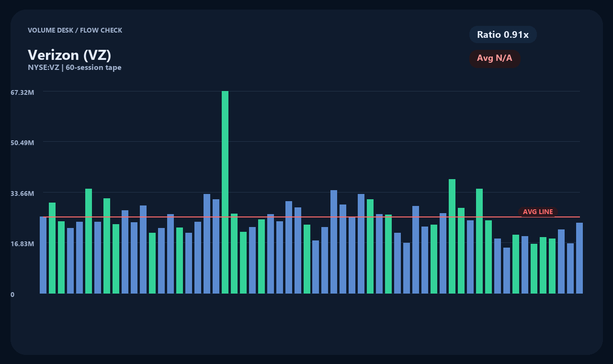This screenshot has width=613, height=364.
Task: Click the 50.49M axis label
Action: point(22,143)
